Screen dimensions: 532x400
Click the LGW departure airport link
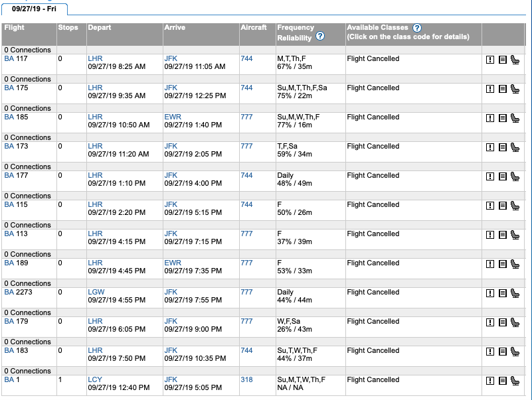click(96, 292)
